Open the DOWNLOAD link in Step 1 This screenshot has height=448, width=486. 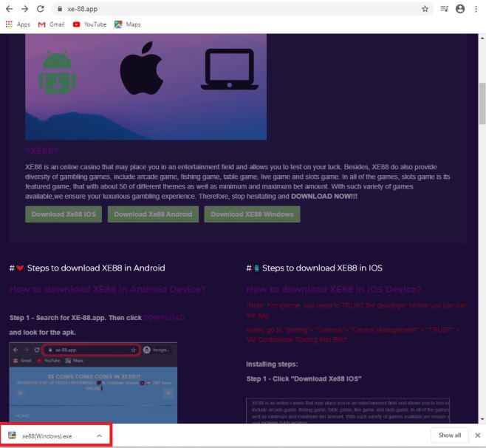coord(164,318)
